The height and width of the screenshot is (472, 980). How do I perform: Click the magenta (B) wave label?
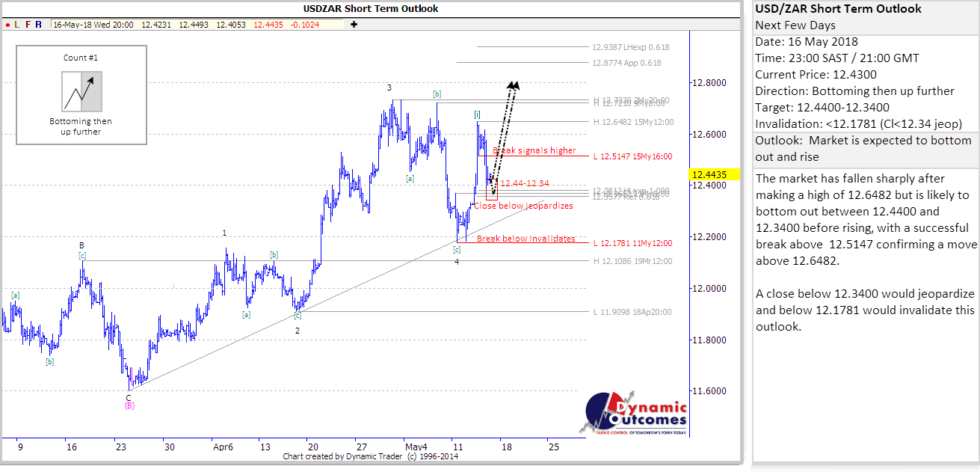coord(129,405)
